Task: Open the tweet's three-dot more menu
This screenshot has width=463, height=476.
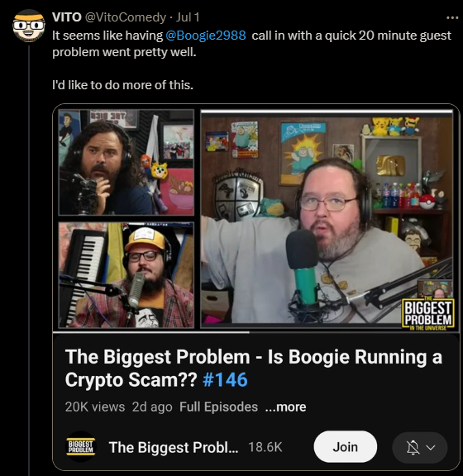Action: tap(452, 18)
